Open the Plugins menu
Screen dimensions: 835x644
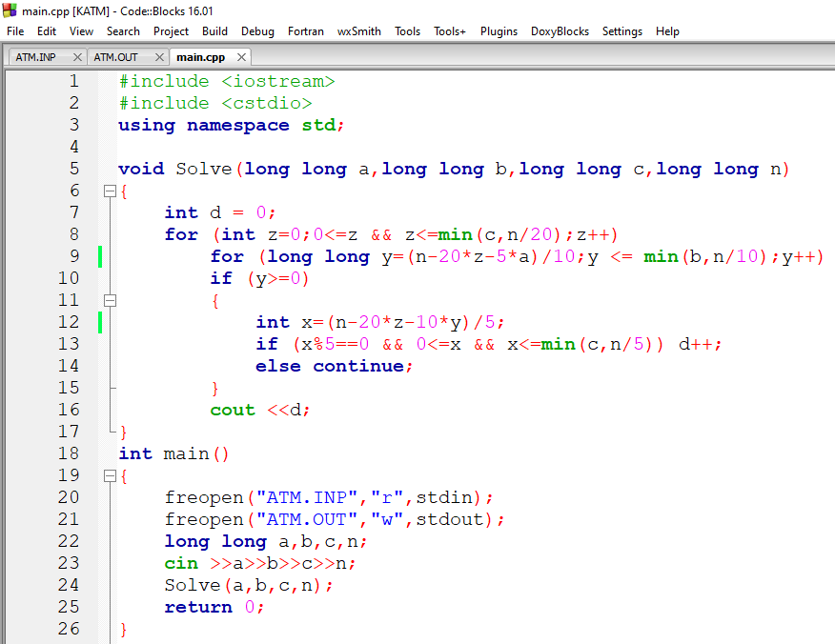[499, 31]
